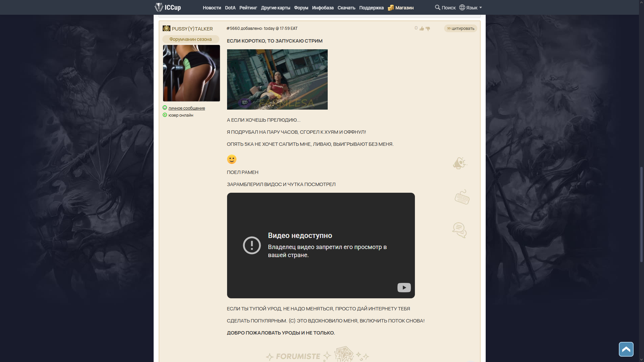Open the личное сообщение link
The image size is (644, 362).
click(186, 108)
